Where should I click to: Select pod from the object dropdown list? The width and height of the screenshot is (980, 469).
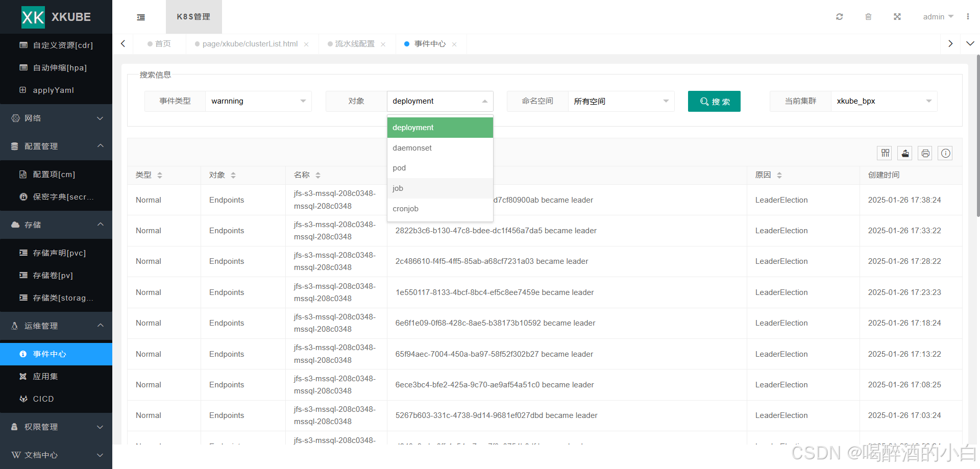[399, 168]
